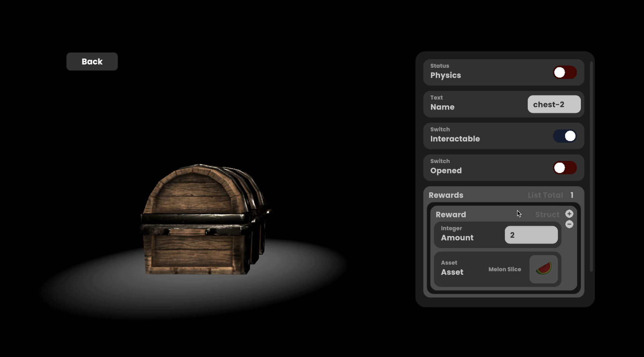This screenshot has height=357, width=644.
Task: Edit the reward Amount value
Action: click(531, 235)
